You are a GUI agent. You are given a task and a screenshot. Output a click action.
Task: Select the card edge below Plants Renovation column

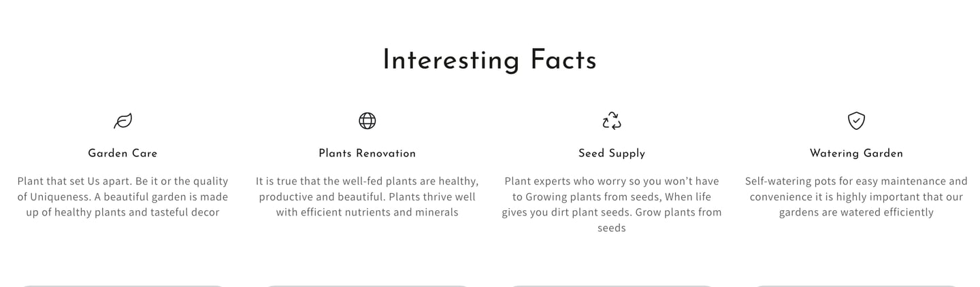coord(367,286)
